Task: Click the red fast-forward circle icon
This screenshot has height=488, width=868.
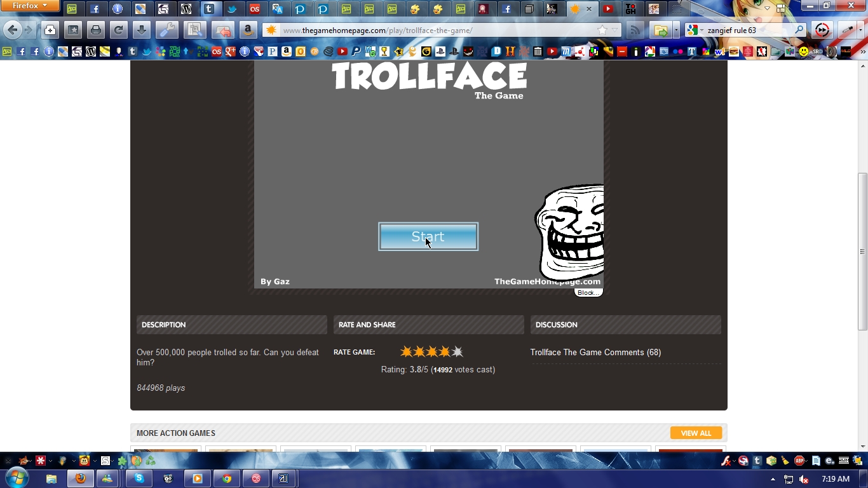Action: pos(822,30)
